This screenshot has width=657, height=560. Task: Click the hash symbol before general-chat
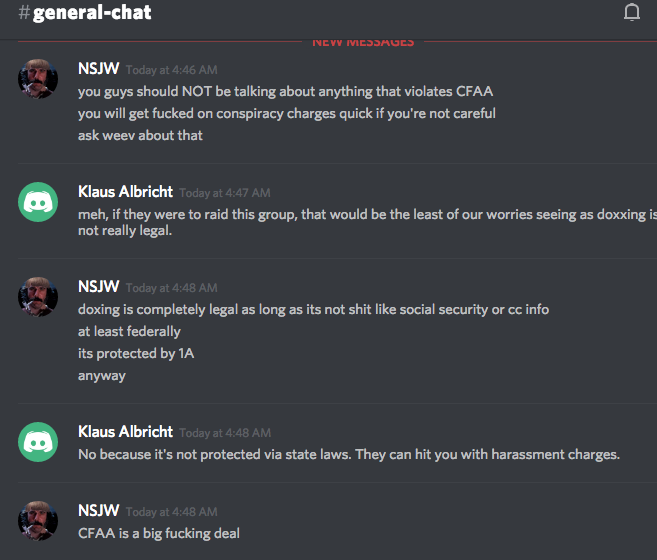tap(23, 14)
